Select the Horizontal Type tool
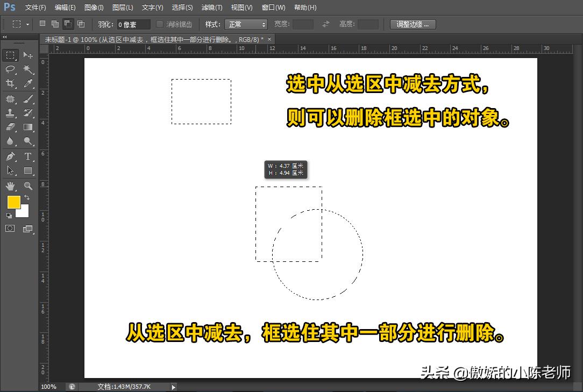This screenshot has width=583, height=392. [28, 156]
